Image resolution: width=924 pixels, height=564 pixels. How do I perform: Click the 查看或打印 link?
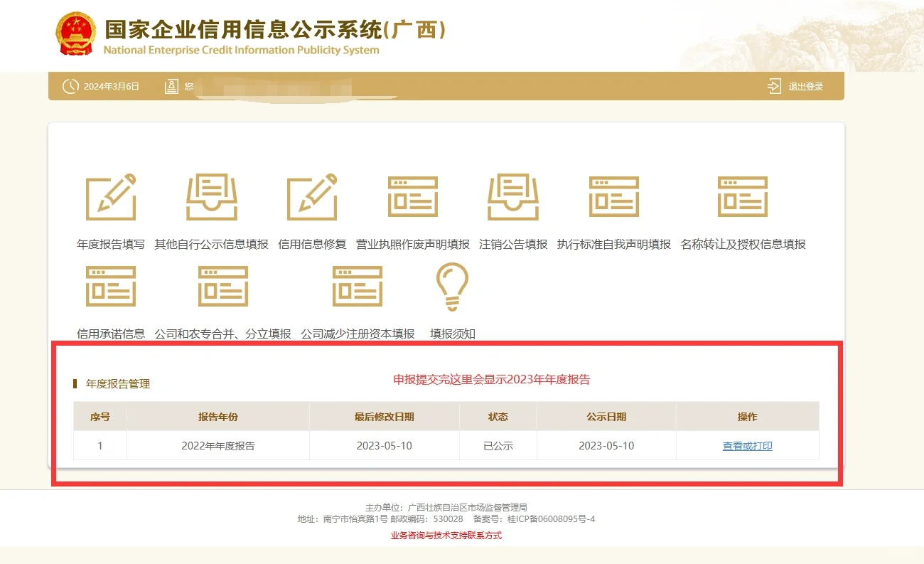pyautogui.click(x=748, y=446)
